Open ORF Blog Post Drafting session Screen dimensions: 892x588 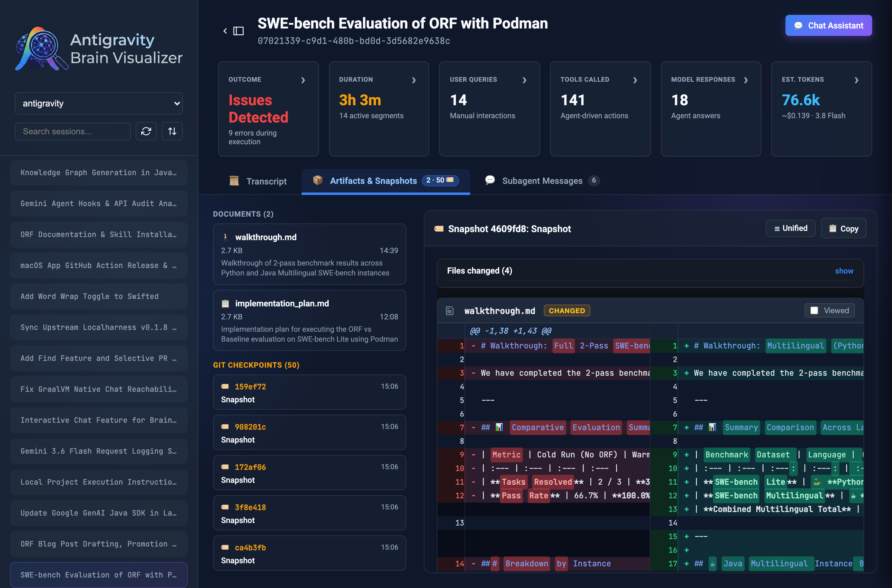(x=99, y=544)
